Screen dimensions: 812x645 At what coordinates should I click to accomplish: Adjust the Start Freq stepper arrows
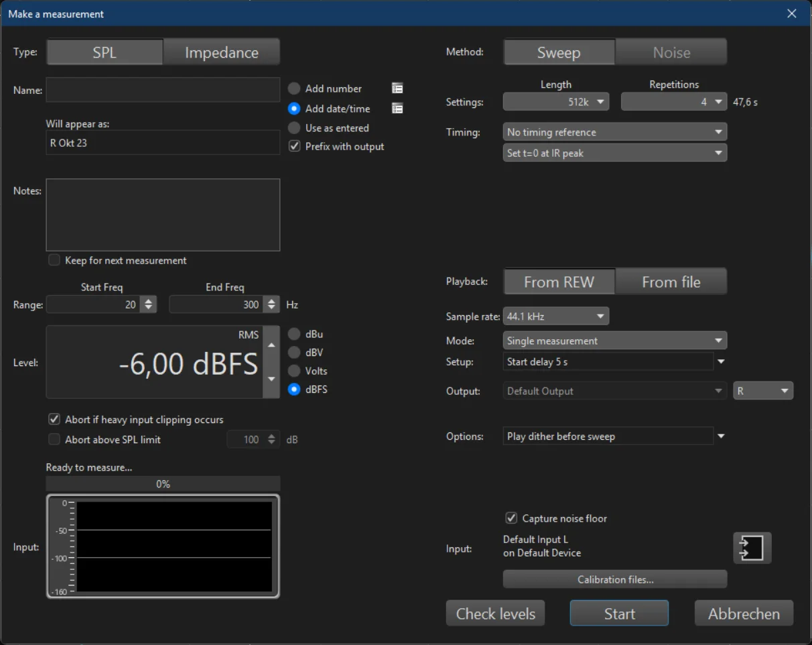(149, 304)
